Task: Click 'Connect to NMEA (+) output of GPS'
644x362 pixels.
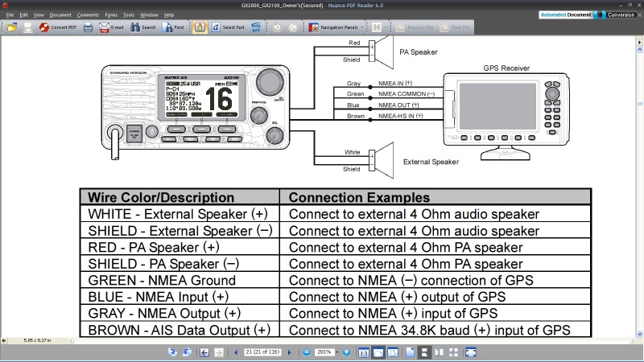Action: point(397,297)
